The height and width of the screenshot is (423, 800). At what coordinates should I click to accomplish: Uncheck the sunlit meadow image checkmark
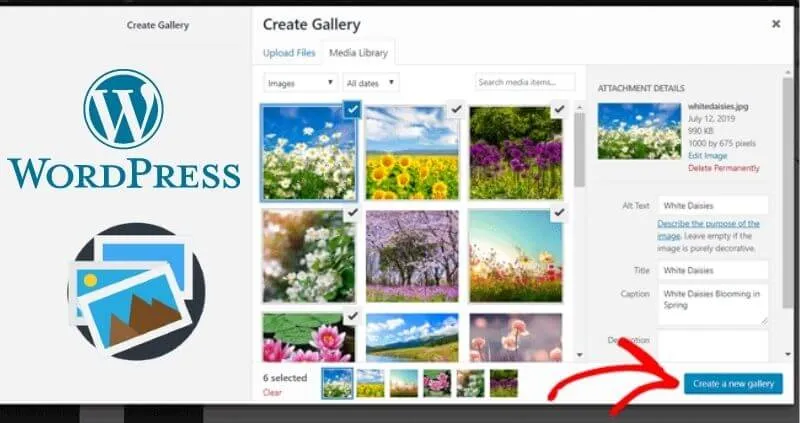pyautogui.click(x=560, y=213)
